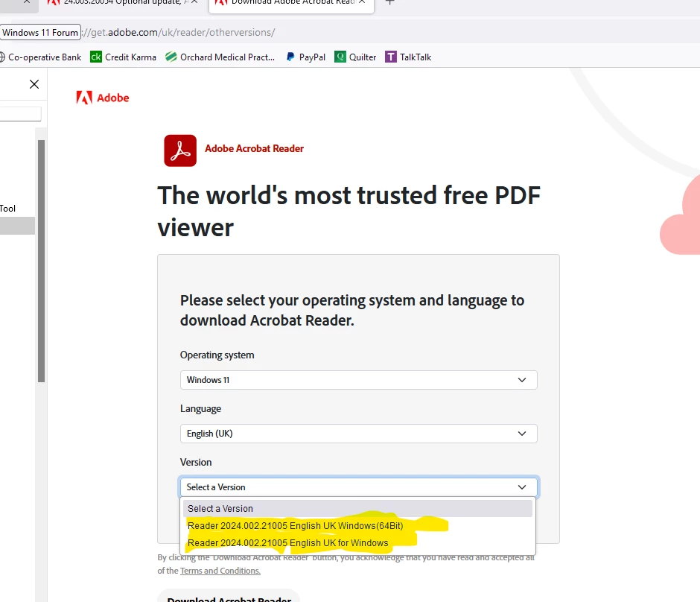Click the Adobe Acrobat Reader title text
The width and height of the screenshot is (700, 602).
pos(254,149)
